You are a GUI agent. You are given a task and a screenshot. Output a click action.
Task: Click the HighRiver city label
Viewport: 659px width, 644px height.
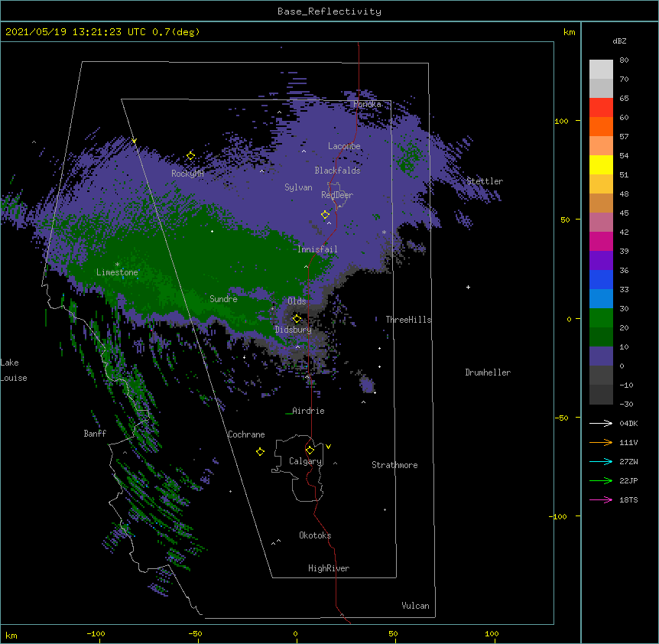329,568
